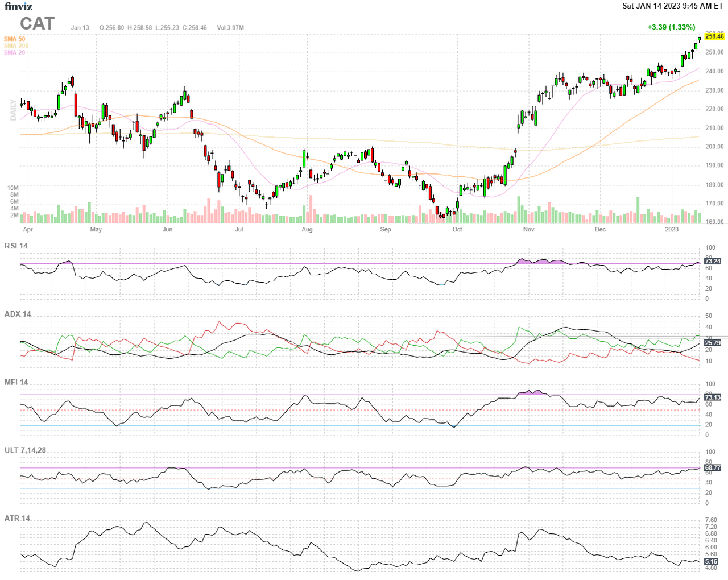Viewport: 728px width, 580px height.
Task: Click the 2M volume scale label
Action: pyautogui.click(x=14, y=216)
